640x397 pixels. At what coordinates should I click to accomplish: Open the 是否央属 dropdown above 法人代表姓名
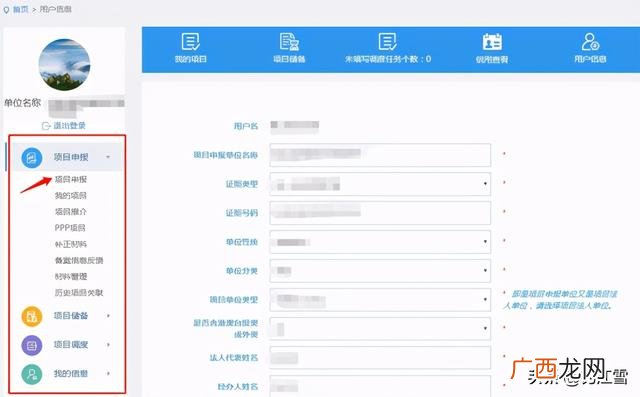coord(380,329)
